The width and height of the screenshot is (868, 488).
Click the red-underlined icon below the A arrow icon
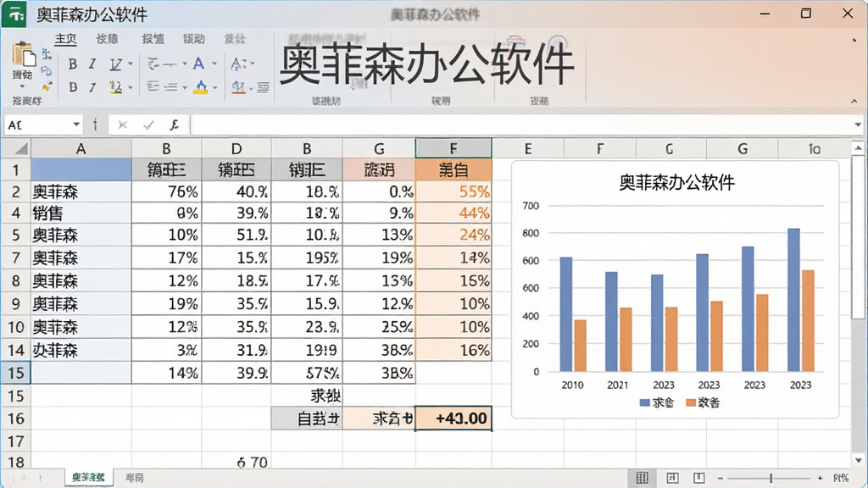[x=238, y=87]
